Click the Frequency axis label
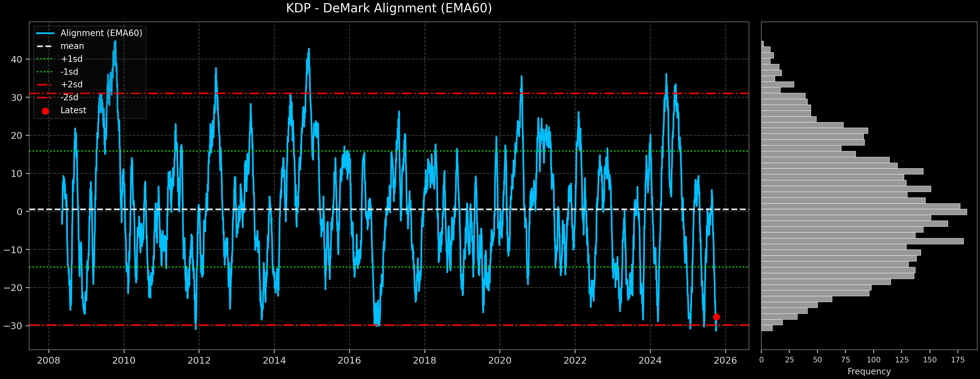 click(869, 371)
